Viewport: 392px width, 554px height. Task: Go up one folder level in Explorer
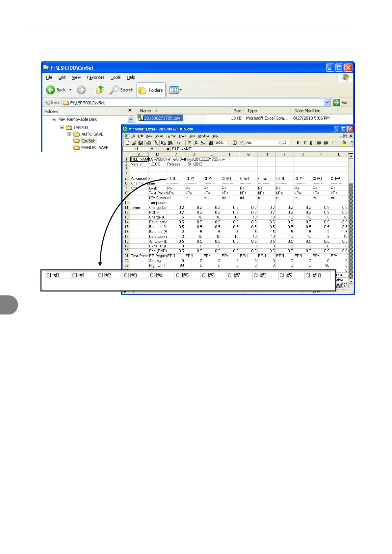(100, 90)
